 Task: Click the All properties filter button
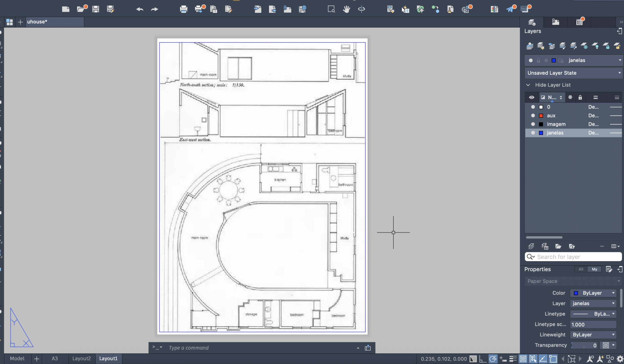point(581,269)
